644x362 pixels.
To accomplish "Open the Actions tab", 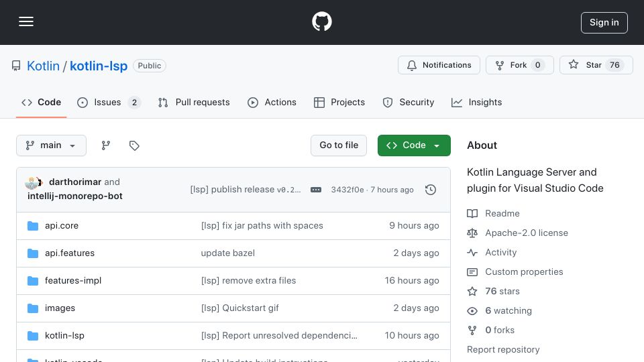I will pyautogui.click(x=272, y=102).
